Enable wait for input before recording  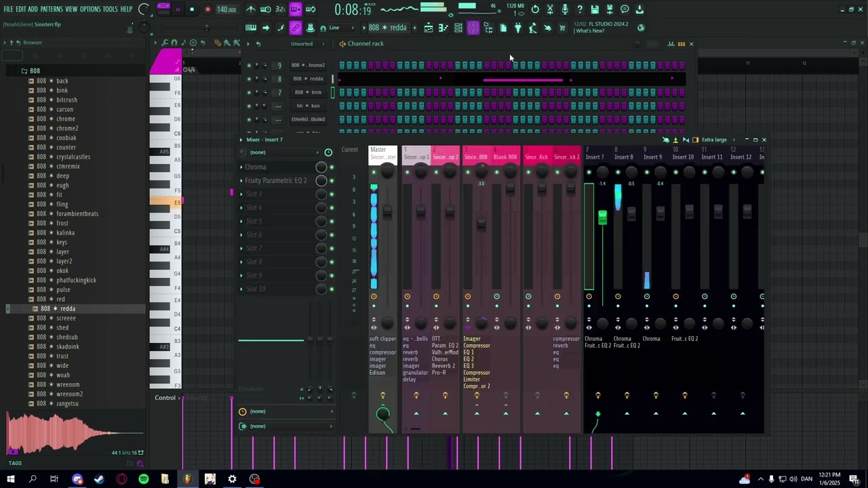[x=266, y=9]
